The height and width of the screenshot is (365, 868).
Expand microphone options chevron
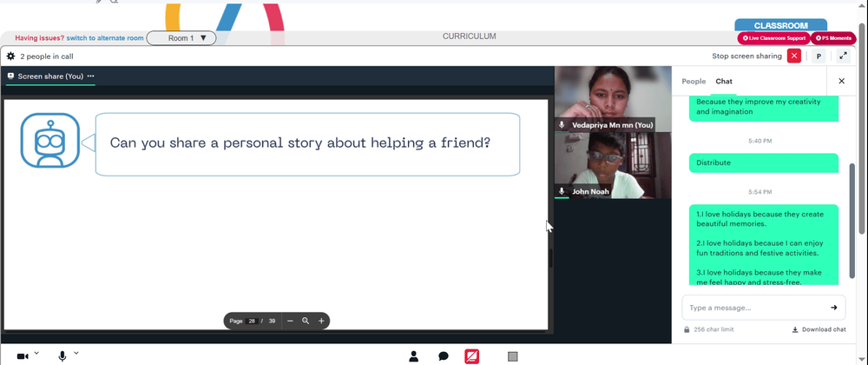point(76,353)
